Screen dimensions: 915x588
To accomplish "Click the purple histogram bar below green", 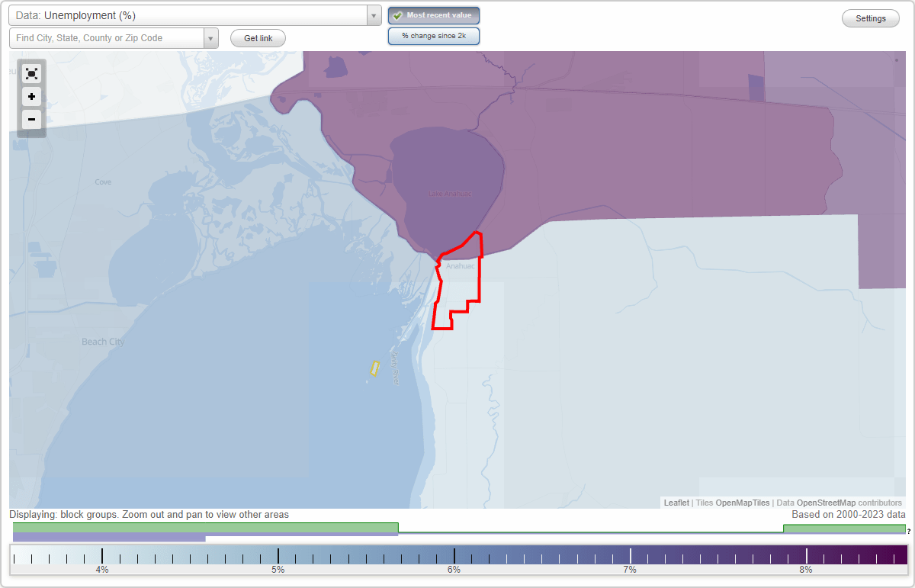I will [109, 538].
